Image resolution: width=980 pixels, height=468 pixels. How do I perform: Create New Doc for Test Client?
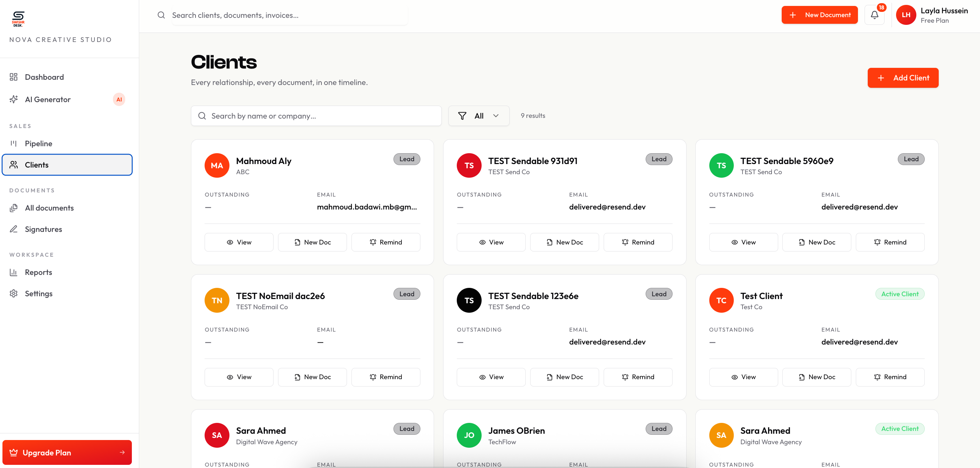[x=817, y=377]
